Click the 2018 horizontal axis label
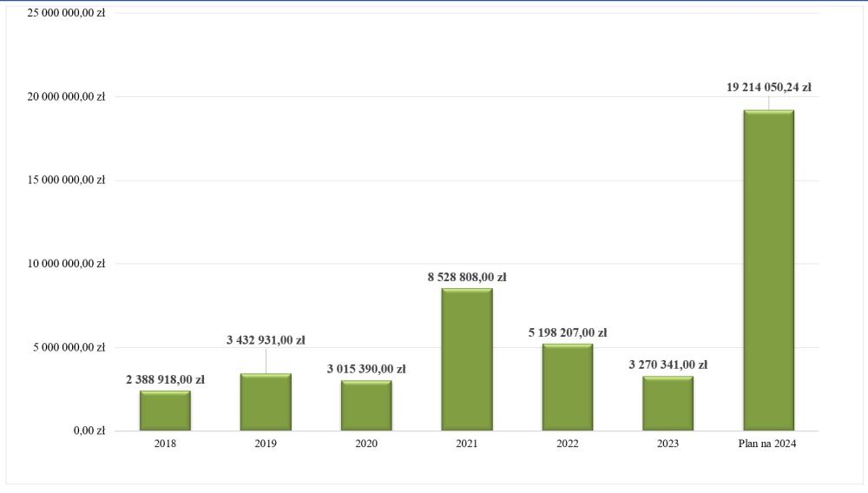Image resolution: width=868 pixels, height=493 pixels. coord(165,444)
